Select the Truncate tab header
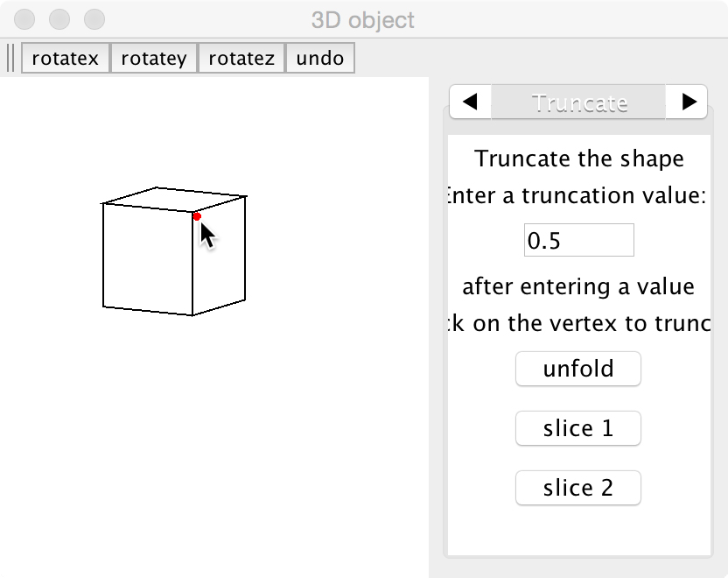The width and height of the screenshot is (728, 578). 579,102
